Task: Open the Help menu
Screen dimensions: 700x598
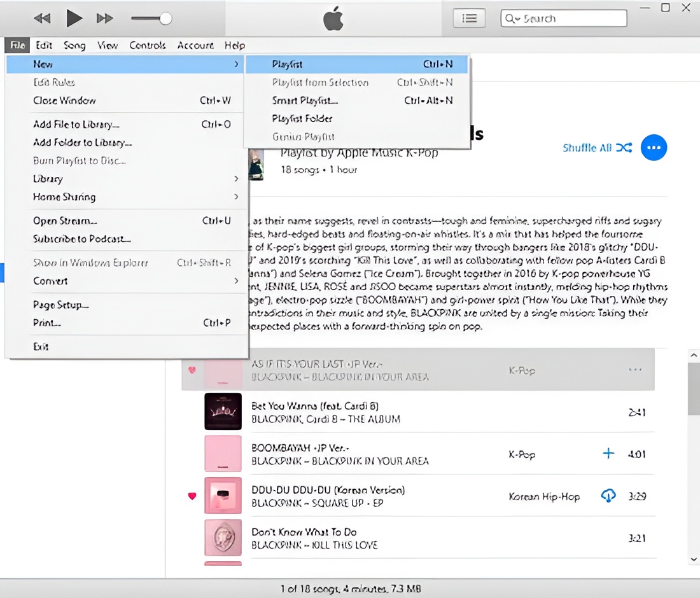Action: (235, 45)
